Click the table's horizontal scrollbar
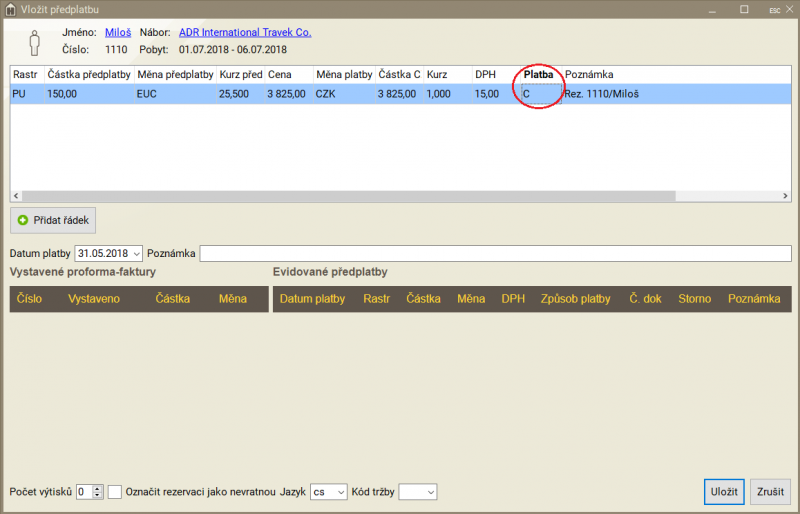This screenshot has width=800, height=514. click(400, 197)
